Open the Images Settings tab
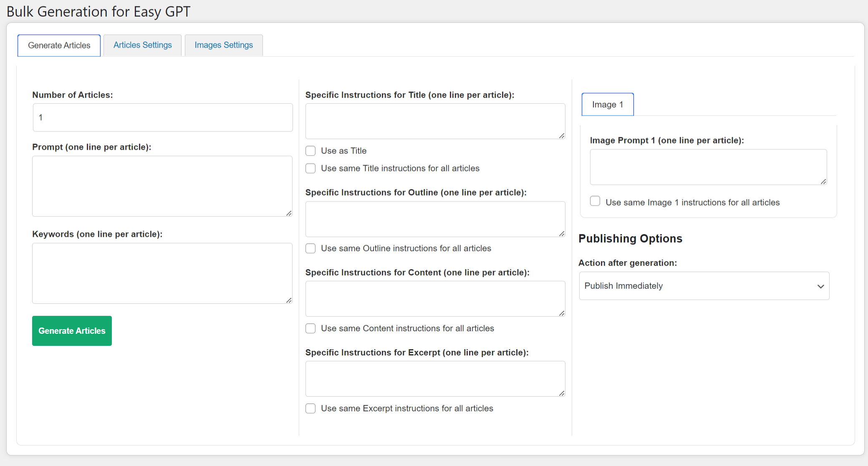Screen dimensions: 868x466 click(x=224, y=45)
